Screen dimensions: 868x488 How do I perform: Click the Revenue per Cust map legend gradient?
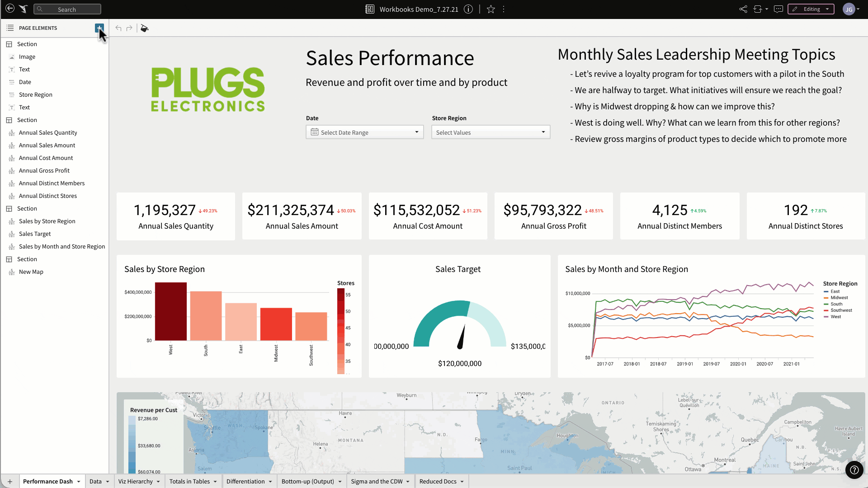132,444
